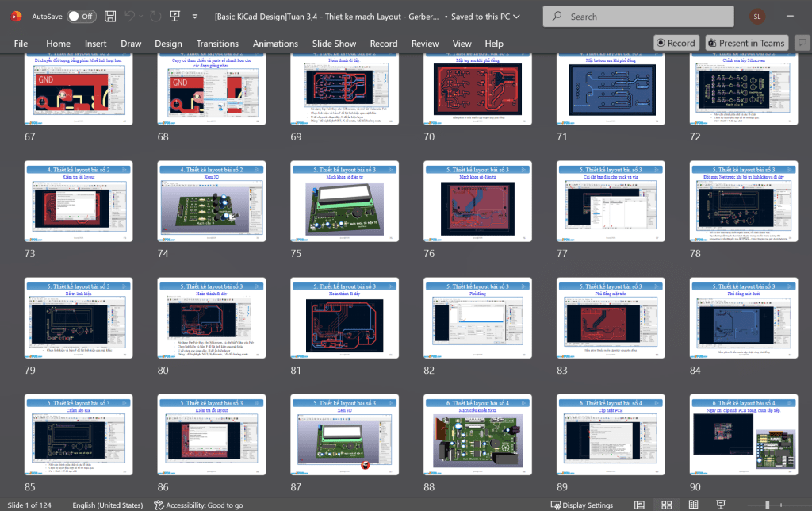Open Reading View from status bar
This screenshot has width=812, height=511.
693,505
